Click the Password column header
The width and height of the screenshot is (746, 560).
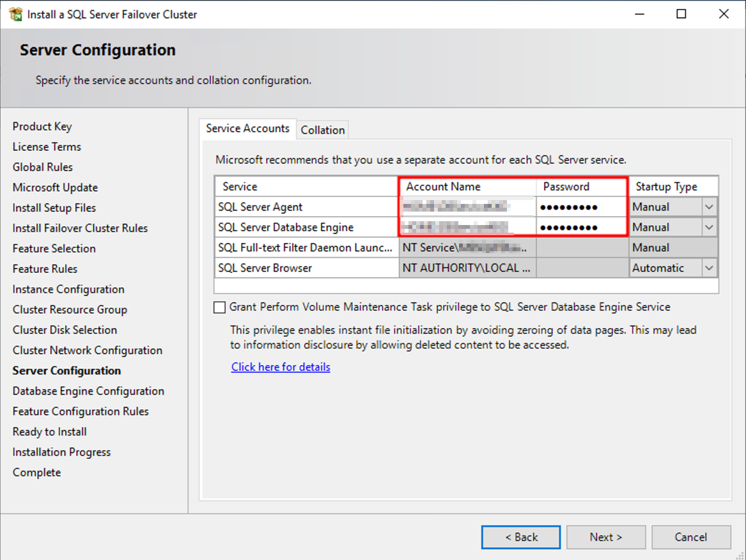[582, 187]
